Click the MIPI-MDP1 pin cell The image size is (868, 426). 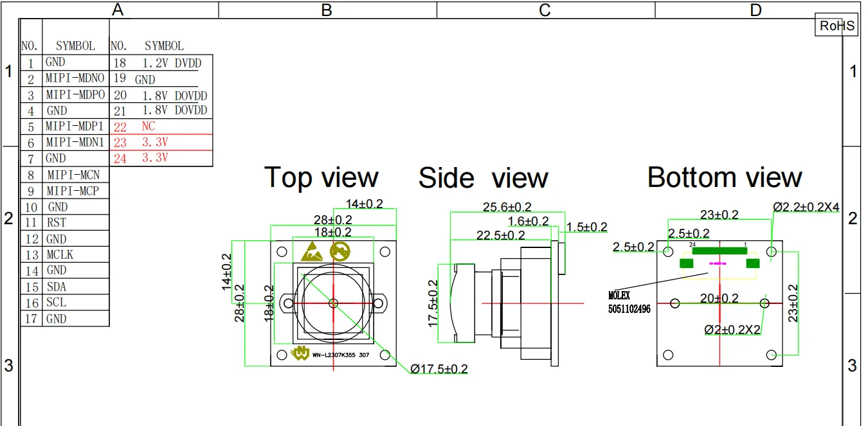click(75, 127)
